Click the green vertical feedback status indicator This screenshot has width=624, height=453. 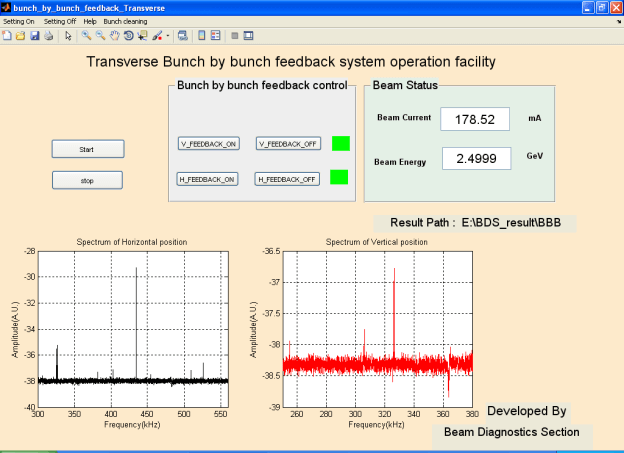(340, 143)
